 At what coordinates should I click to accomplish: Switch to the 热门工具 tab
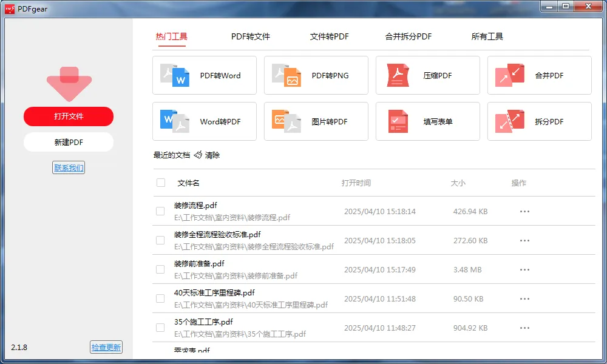click(x=172, y=37)
